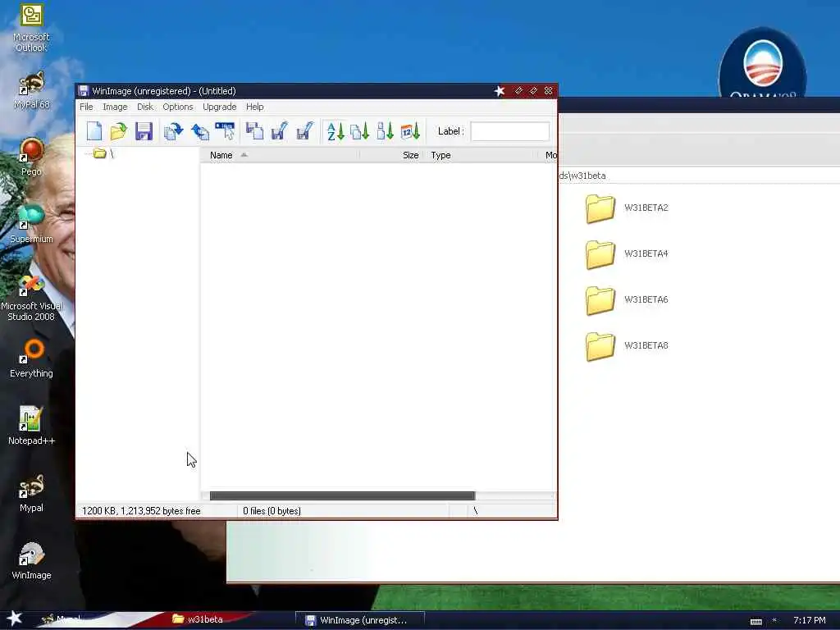Click the Select files pointer icon
The image size is (840, 630).
point(225,131)
